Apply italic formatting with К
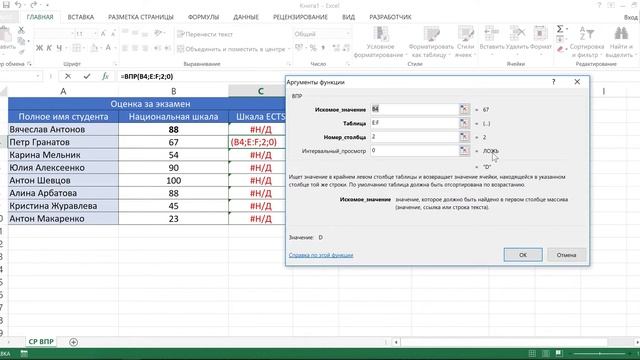Screen dimensions: 640x360 [49, 48]
